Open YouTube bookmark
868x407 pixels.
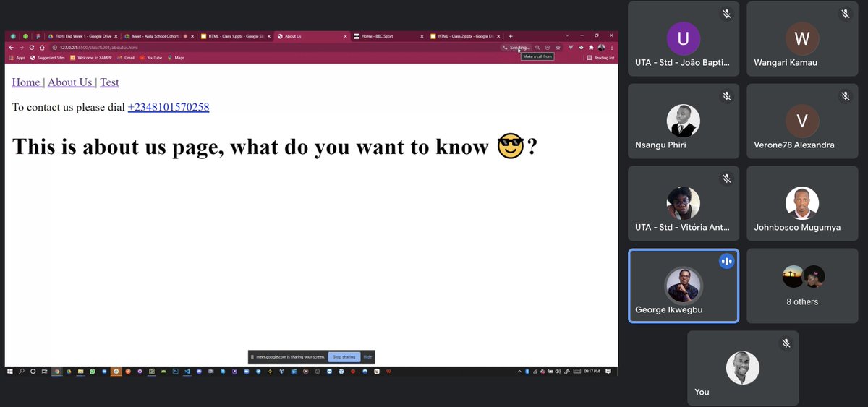pyautogui.click(x=151, y=58)
